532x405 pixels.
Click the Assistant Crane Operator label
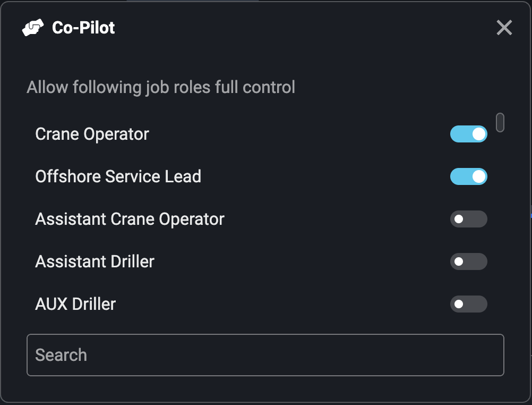(x=130, y=219)
